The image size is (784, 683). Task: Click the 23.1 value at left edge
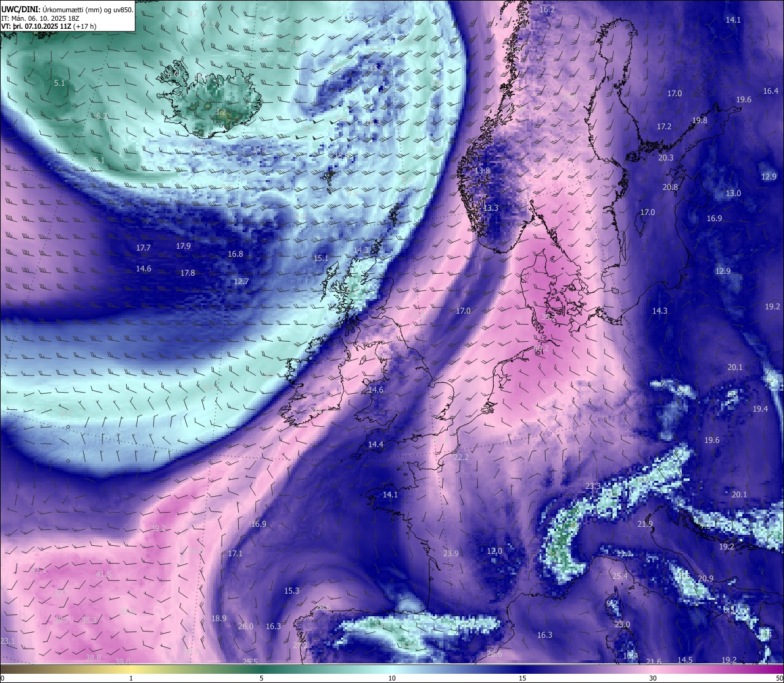coord(7,641)
